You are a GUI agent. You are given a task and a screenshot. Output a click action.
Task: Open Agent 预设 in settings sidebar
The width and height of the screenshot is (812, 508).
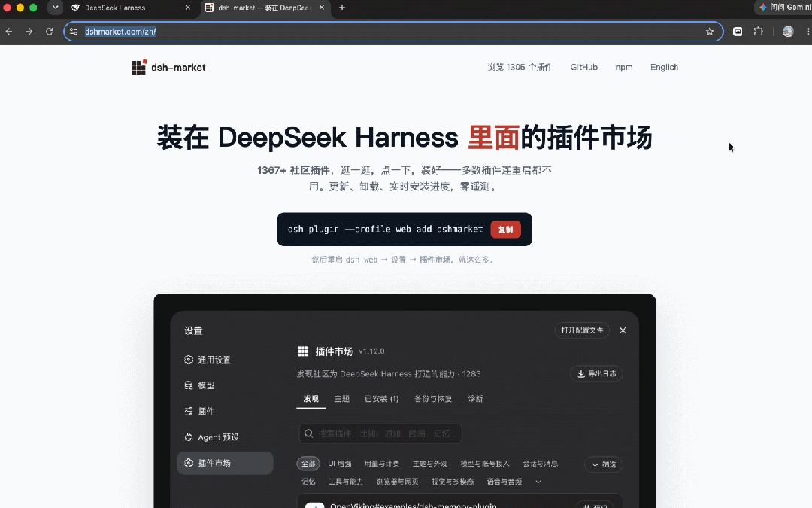pos(226,437)
